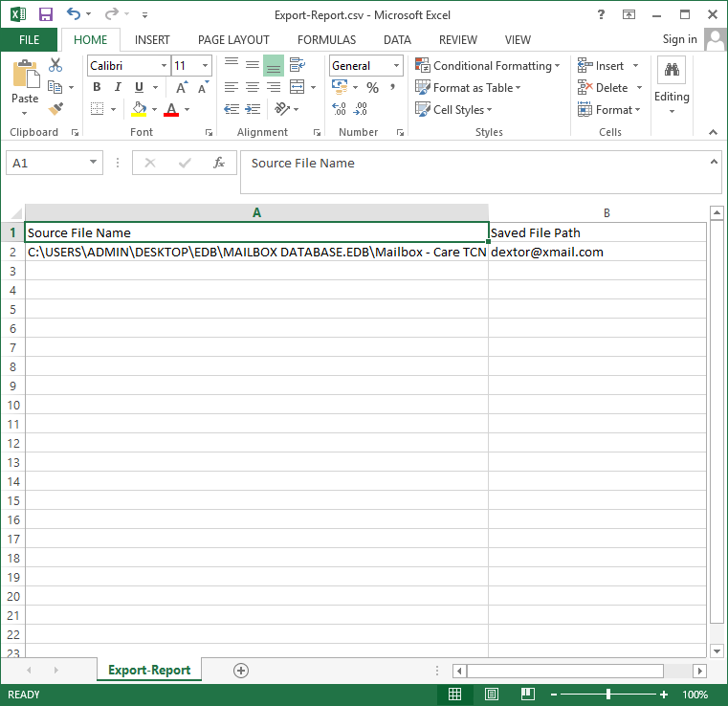Image resolution: width=728 pixels, height=706 pixels.
Task: Open the Format cells button
Action: [x=609, y=110]
